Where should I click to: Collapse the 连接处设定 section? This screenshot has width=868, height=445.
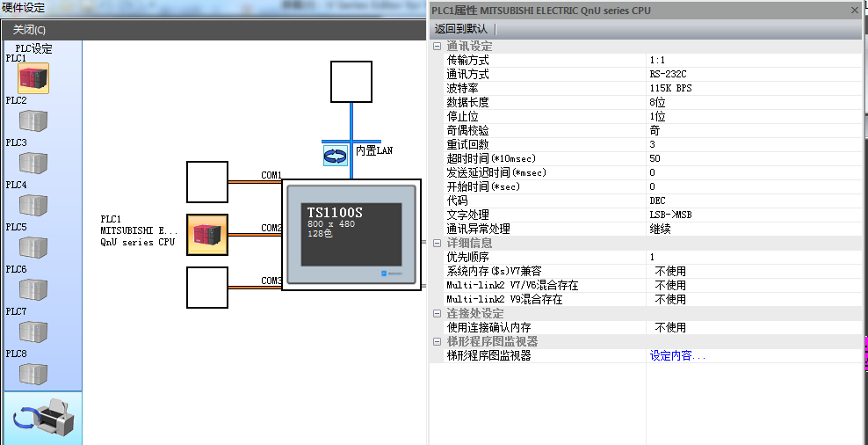(x=438, y=313)
